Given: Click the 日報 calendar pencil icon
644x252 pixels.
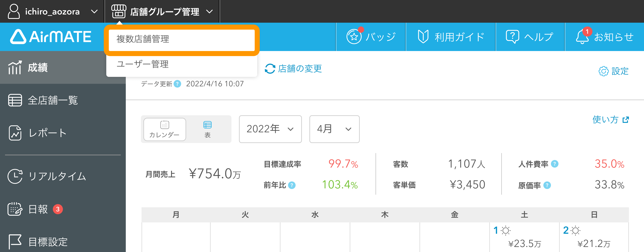Looking at the screenshot, I should [x=15, y=209].
